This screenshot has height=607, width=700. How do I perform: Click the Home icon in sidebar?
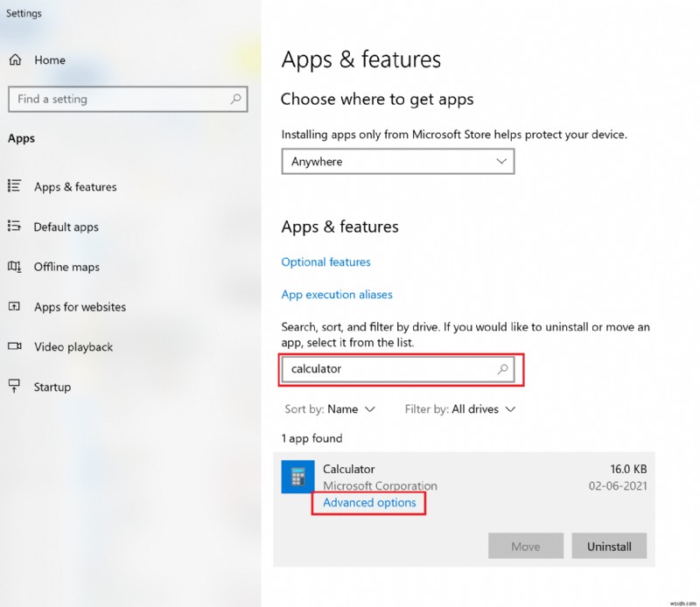pyautogui.click(x=16, y=60)
